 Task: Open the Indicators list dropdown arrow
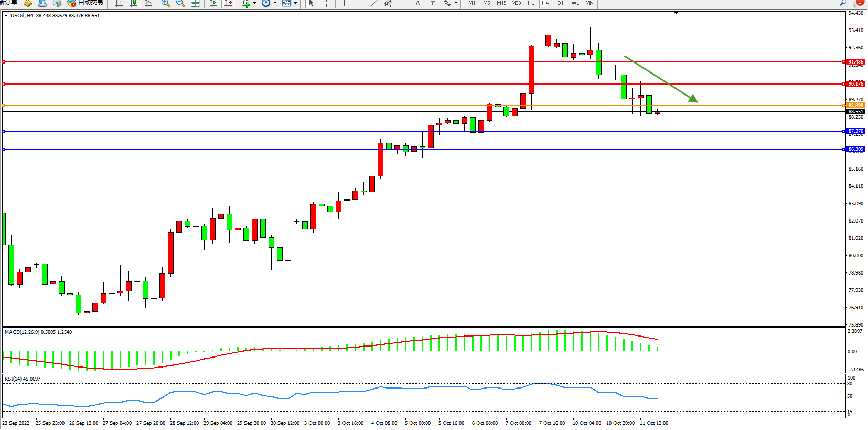(255, 3)
